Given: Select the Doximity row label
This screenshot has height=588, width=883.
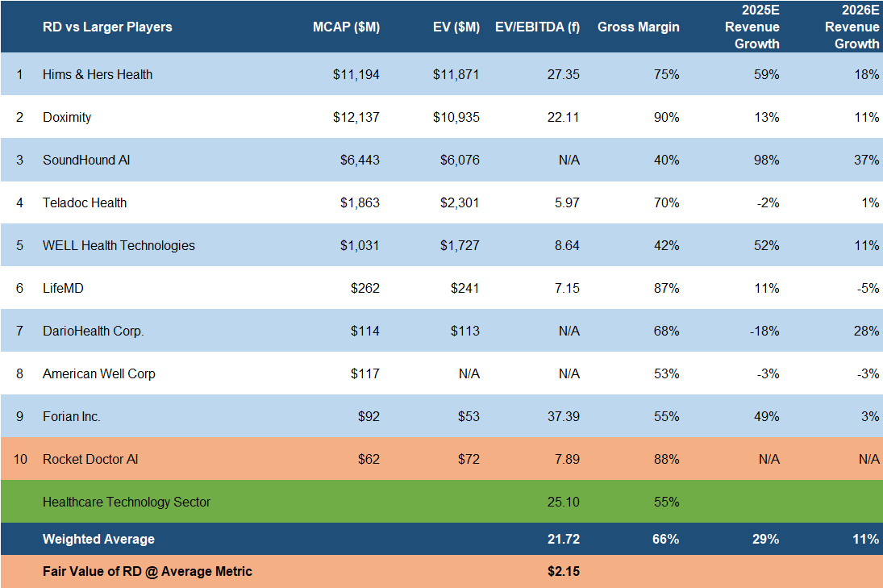Looking at the screenshot, I should point(67,117).
